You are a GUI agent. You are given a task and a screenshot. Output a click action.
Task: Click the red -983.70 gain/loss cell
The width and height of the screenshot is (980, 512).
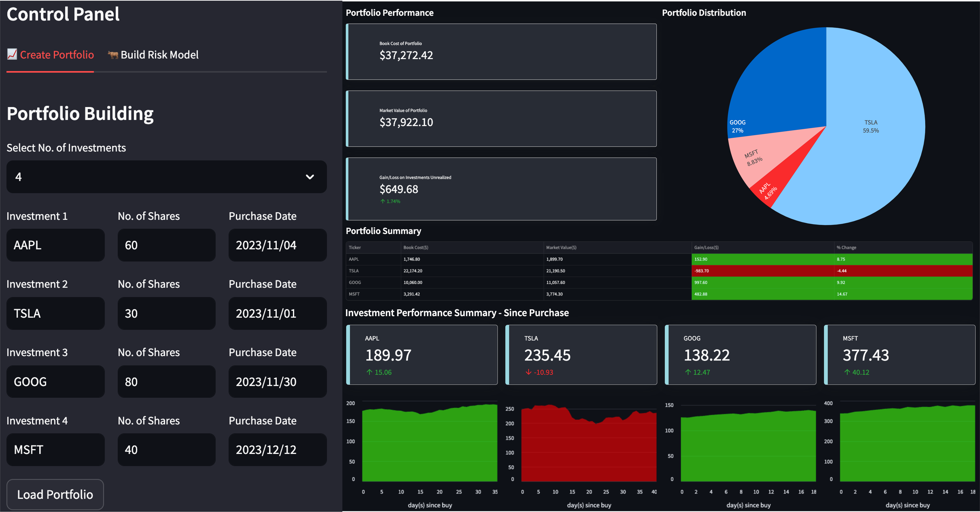coord(763,271)
